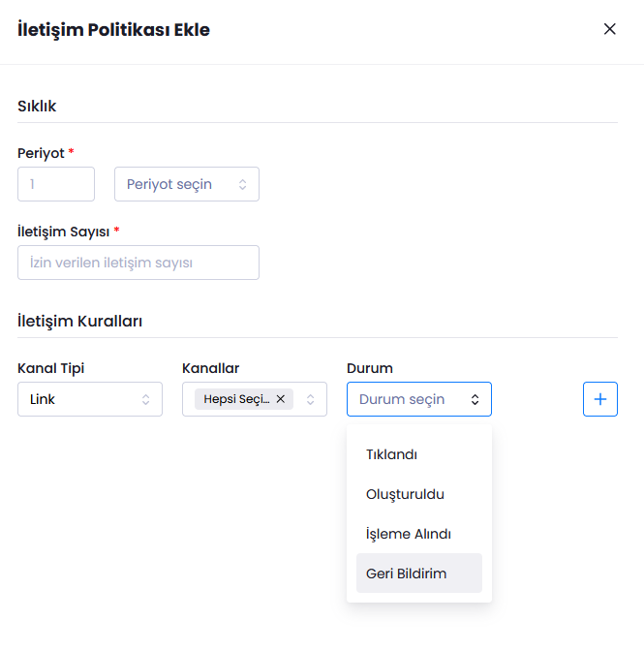
Task: Close the İletişim Politikası Ekle dialog
Action: (x=609, y=29)
